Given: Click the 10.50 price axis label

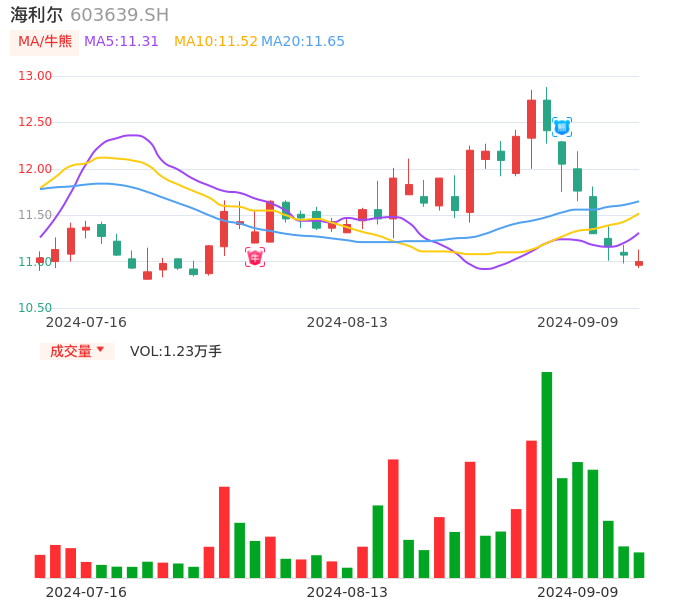Looking at the screenshot, I should pos(35,308).
